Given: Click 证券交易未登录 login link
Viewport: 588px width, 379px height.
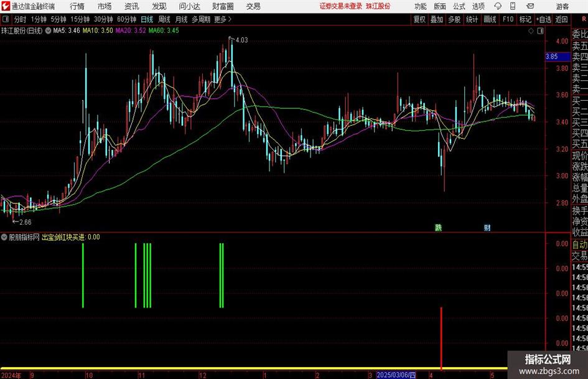Looking at the screenshot, I should 341,6.
